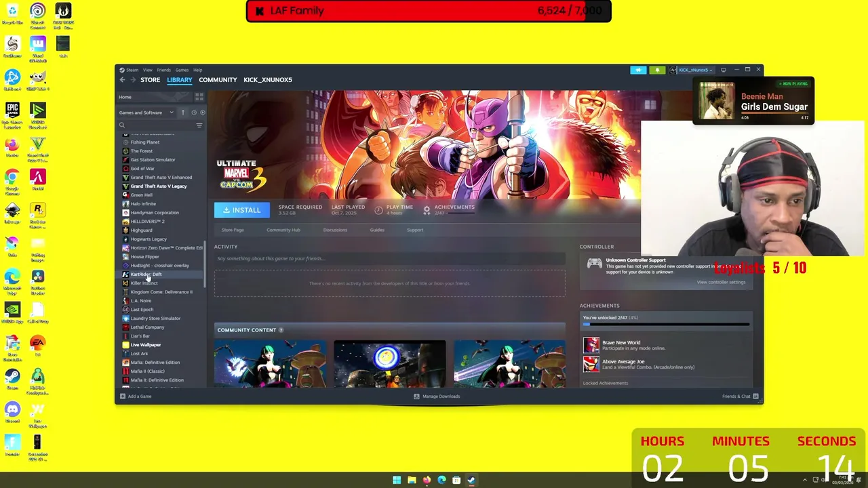Switch to the LIBRARY tab

[180, 80]
